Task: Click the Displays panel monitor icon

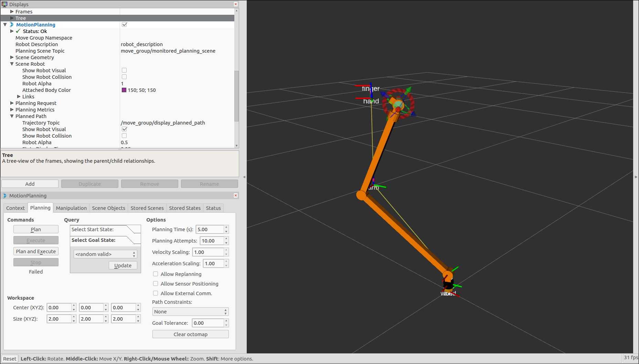Action: point(4,4)
